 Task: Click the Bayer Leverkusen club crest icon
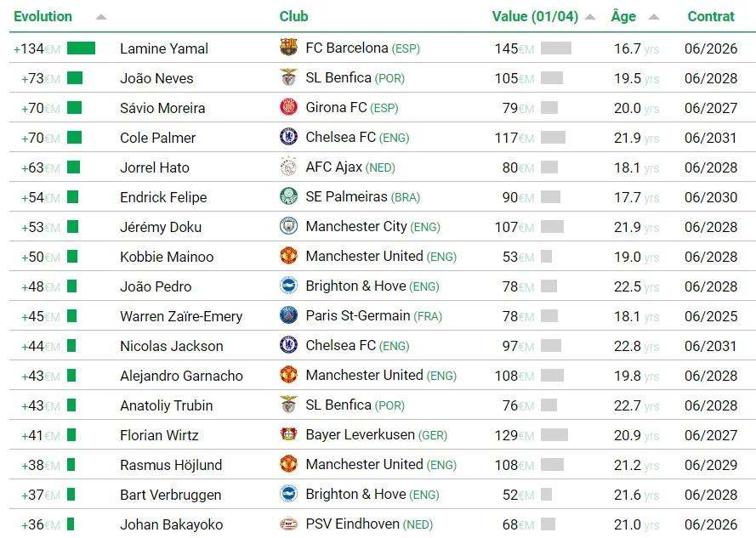pyautogui.click(x=289, y=435)
